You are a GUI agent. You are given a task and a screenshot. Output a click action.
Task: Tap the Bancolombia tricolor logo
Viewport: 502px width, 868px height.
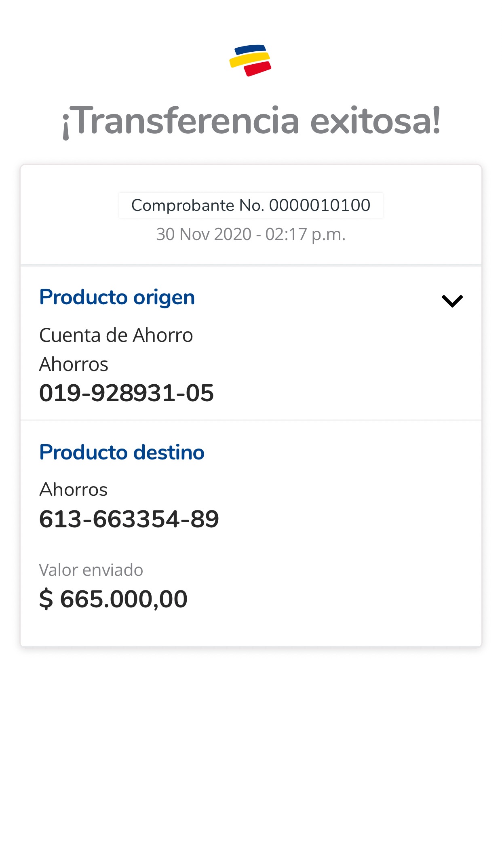tap(251, 60)
